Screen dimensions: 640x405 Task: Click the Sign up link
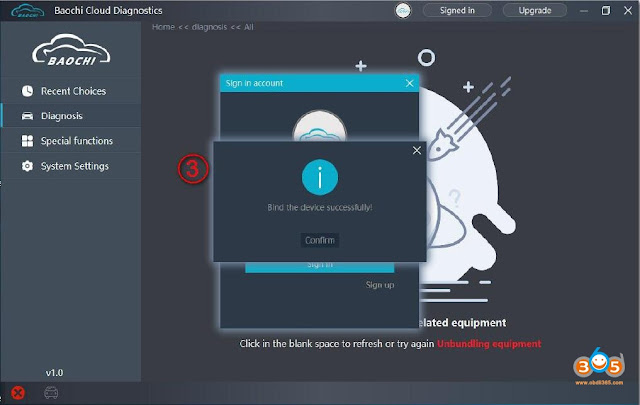coord(380,285)
